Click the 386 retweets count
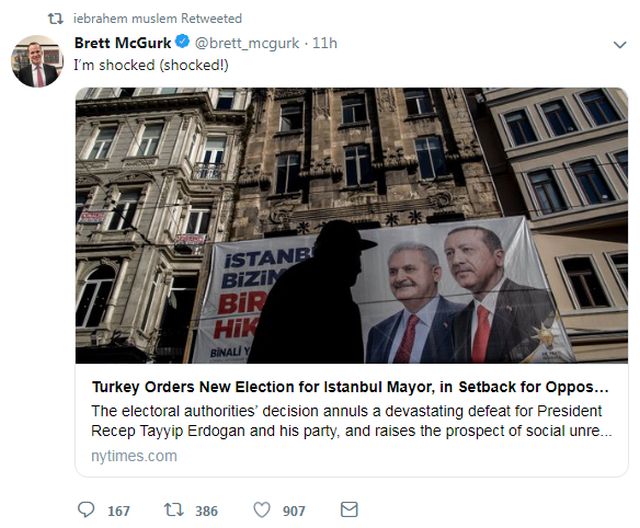This screenshot has height=528, width=640. coord(206,511)
